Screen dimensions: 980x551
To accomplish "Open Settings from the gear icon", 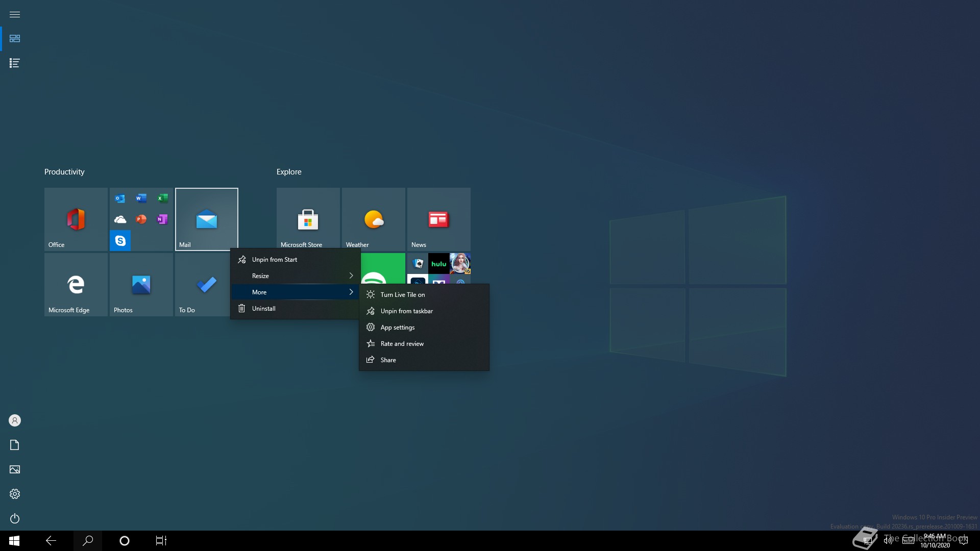I will 15,494.
